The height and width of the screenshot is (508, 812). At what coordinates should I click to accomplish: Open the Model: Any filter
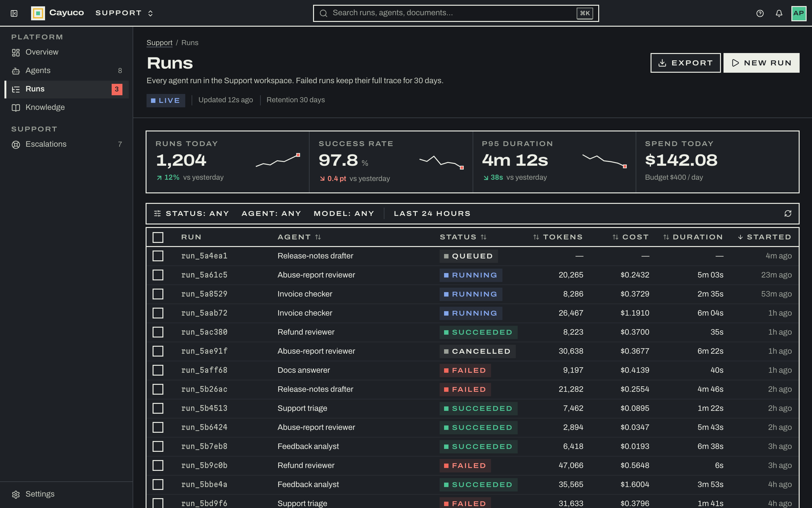click(344, 214)
